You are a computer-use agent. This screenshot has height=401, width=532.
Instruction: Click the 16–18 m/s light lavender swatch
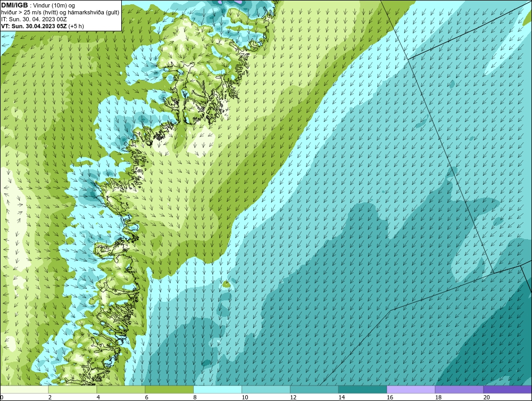[x=411, y=389]
